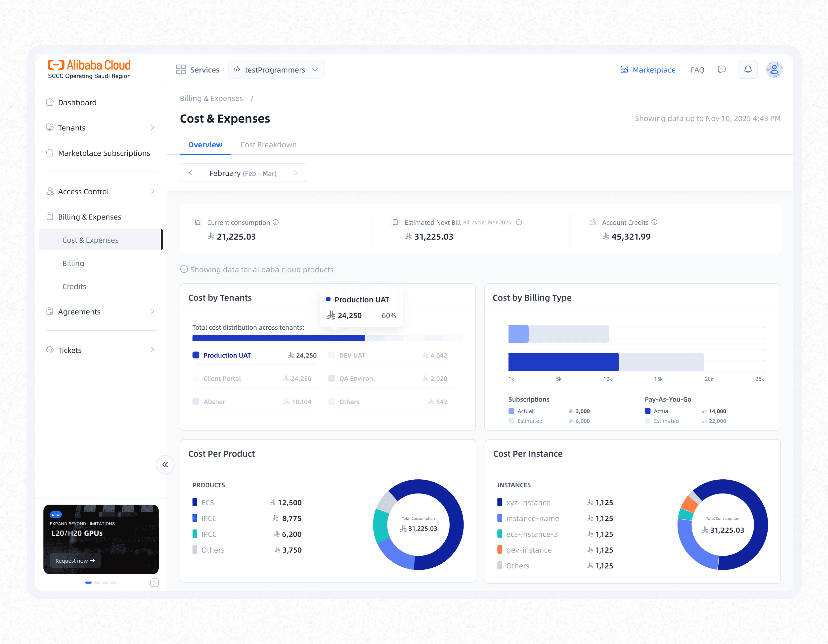Click the notification bell icon
The height and width of the screenshot is (644, 828).
click(x=748, y=69)
